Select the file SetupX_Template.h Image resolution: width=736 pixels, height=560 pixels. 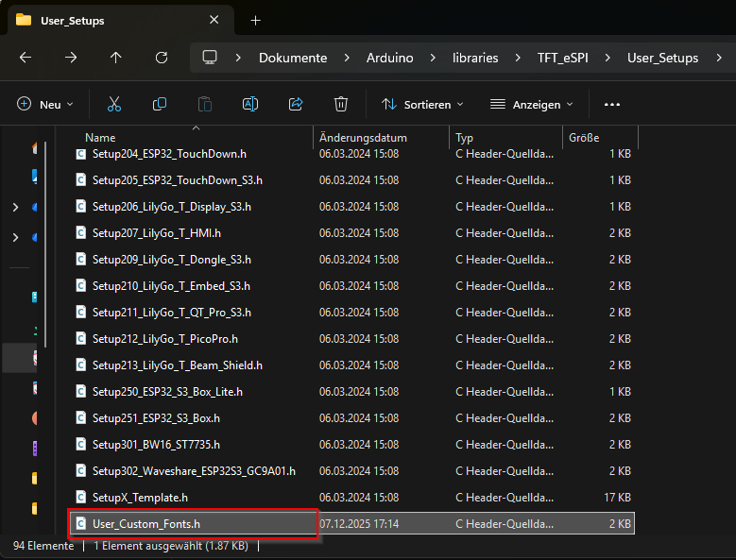[140, 497]
